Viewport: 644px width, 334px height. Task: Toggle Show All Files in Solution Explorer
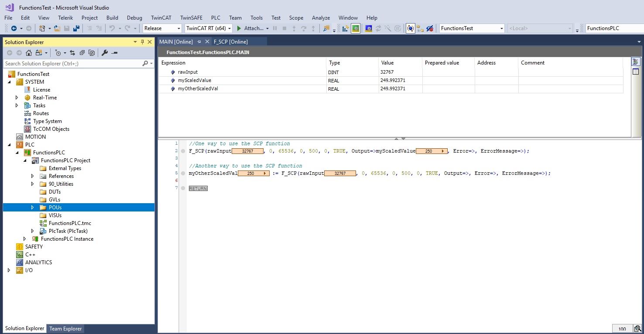pos(92,53)
